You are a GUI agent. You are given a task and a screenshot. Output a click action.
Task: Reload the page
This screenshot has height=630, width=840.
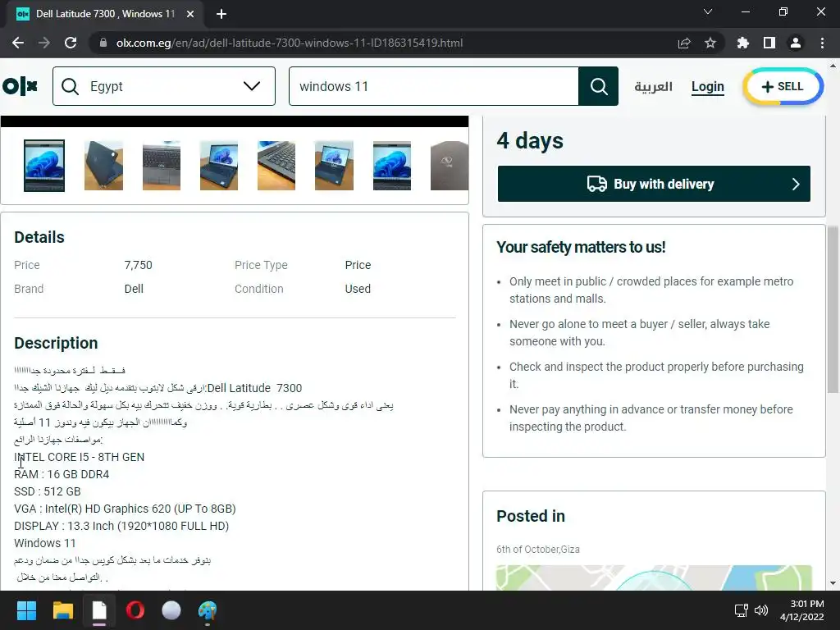[71, 43]
